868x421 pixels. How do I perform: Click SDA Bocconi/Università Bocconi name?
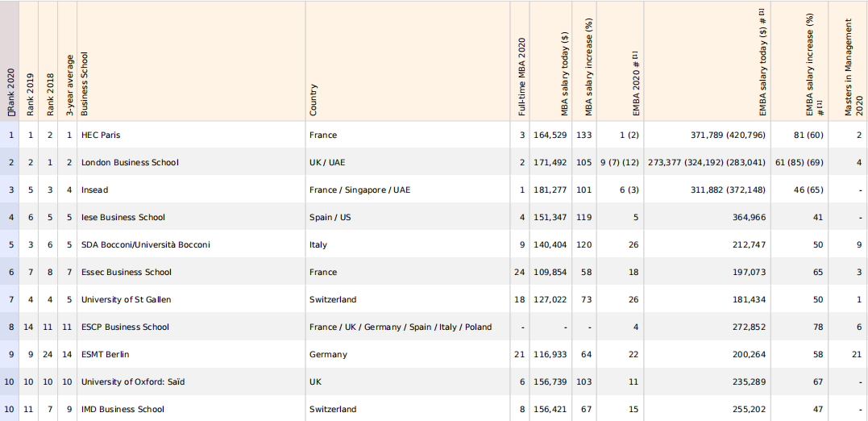(146, 244)
